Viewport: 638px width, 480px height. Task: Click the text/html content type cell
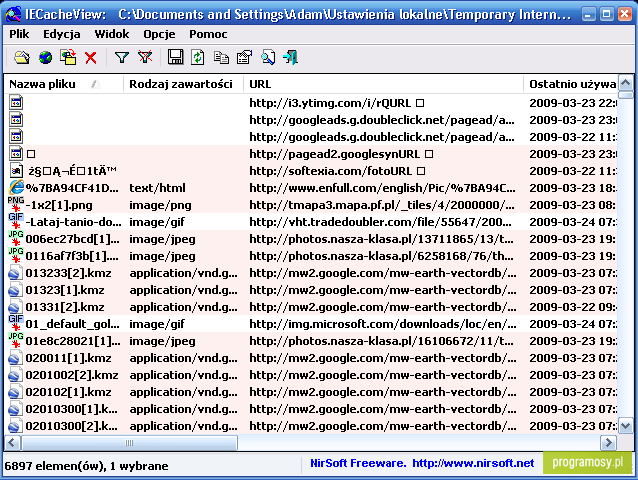click(x=157, y=188)
